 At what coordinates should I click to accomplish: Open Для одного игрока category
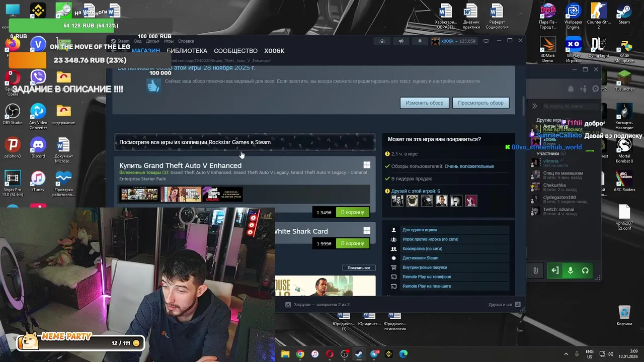coord(420,230)
